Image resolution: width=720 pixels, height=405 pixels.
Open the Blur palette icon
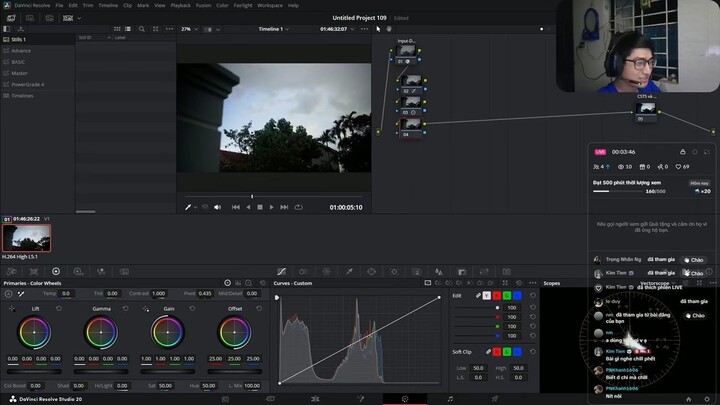[439, 272]
